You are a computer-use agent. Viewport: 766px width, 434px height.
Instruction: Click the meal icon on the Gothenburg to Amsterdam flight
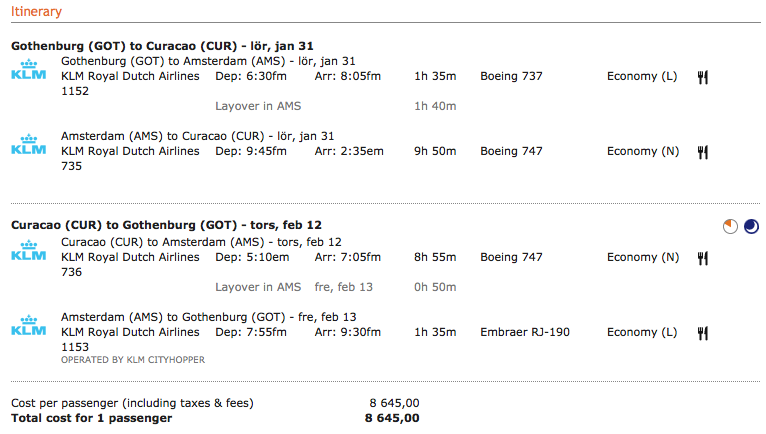tap(703, 76)
